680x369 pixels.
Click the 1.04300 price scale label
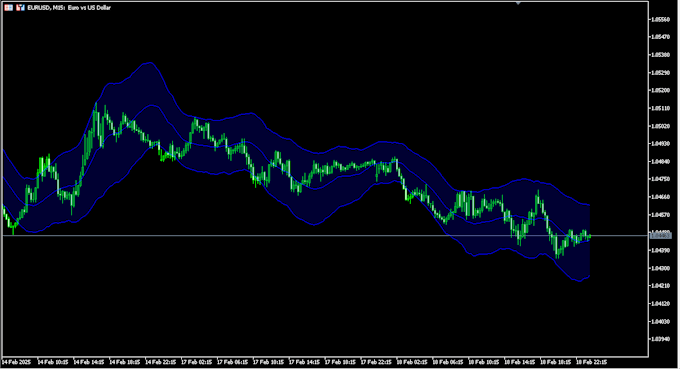tap(661, 268)
